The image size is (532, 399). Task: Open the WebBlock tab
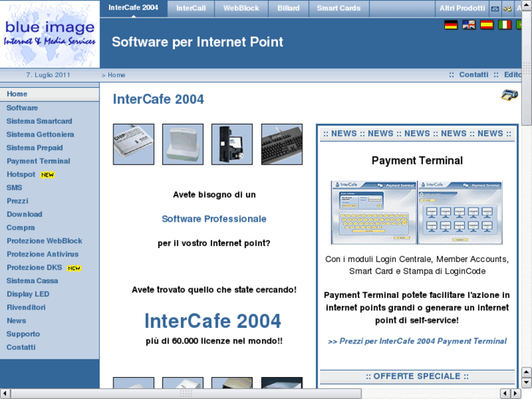click(241, 8)
